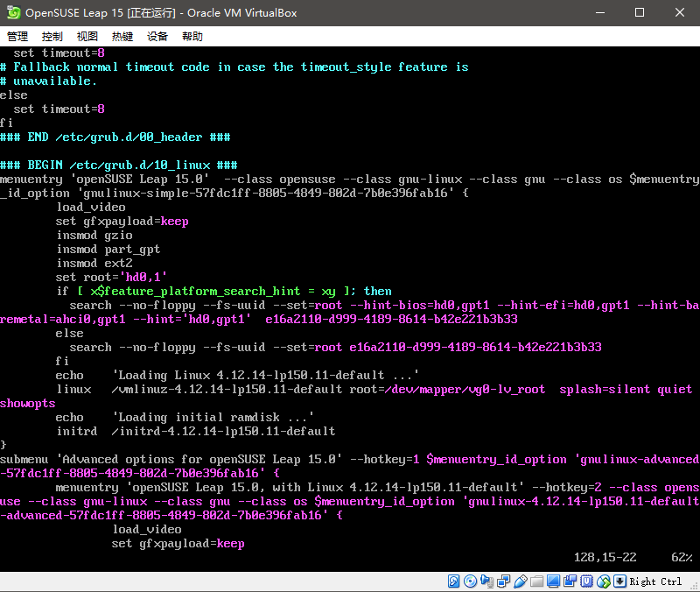Image resolution: width=700 pixels, height=592 pixels.
Task: Click the Right Ctrl host key label
Action: (x=655, y=581)
